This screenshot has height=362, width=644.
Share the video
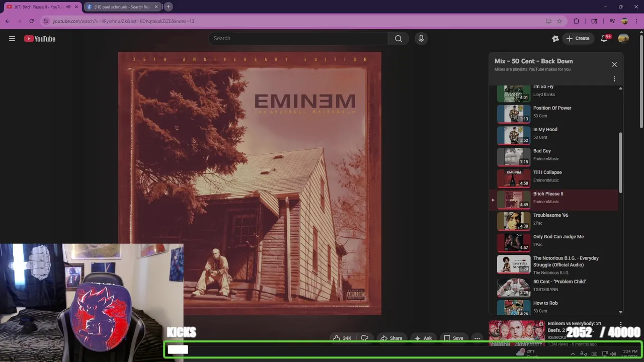391,338
